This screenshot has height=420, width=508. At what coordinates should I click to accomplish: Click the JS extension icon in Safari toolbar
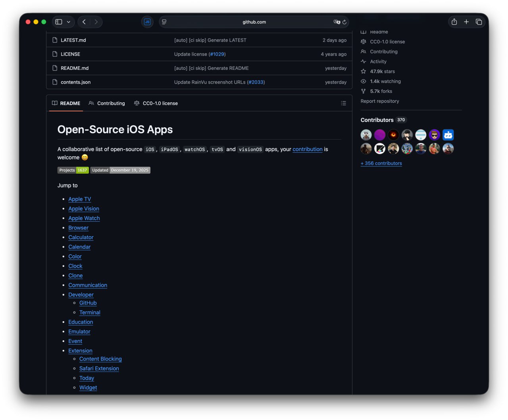pyautogui.click(x=147, y=22)
